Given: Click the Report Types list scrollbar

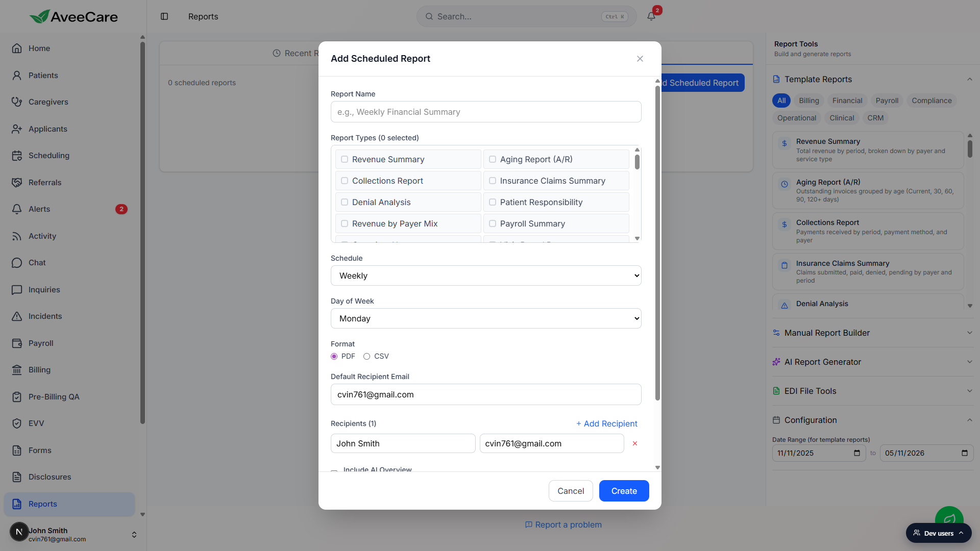Looking at the screenshot, I should point(637,162).
